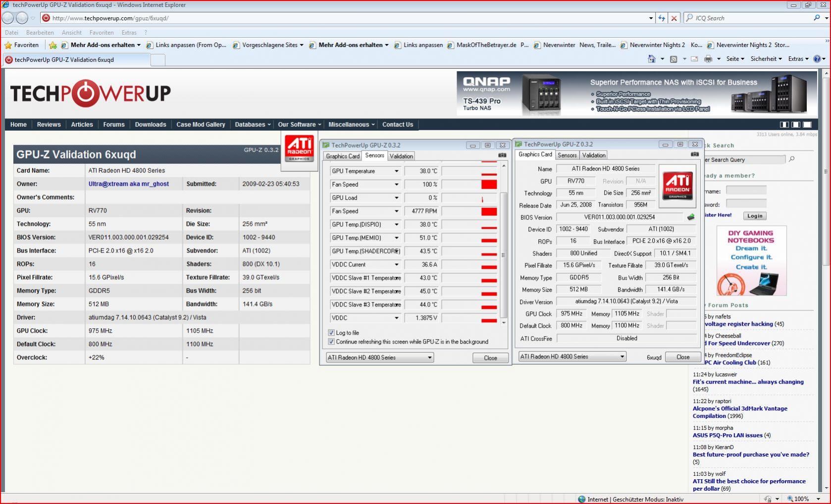The width and height of the screenshot is (831, 504).
Task: Click the Close button in Sensors window
Action: point(490,358)
